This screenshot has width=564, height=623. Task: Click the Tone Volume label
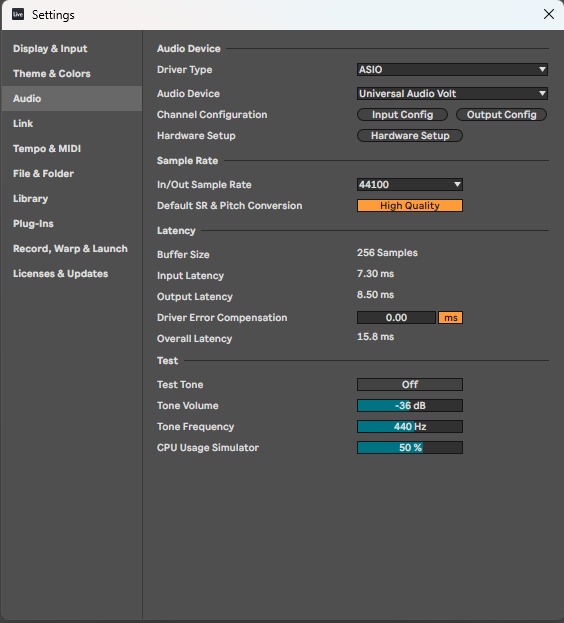pyautogui.click(x=187, y=405)
